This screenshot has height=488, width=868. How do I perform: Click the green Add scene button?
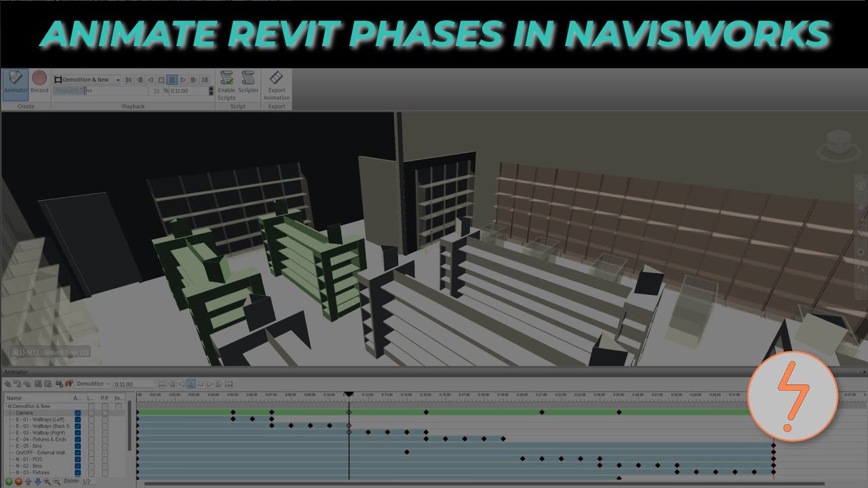(x=9, y=482)
